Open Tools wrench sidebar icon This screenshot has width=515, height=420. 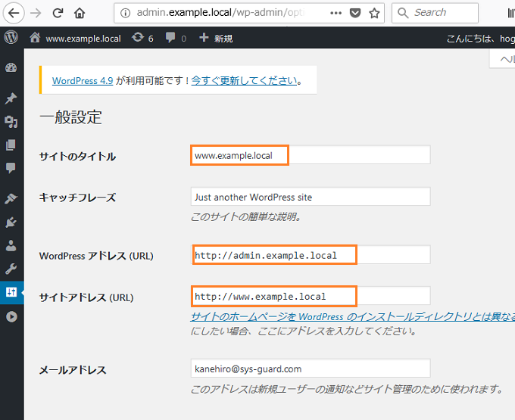[x=11, y=269]
